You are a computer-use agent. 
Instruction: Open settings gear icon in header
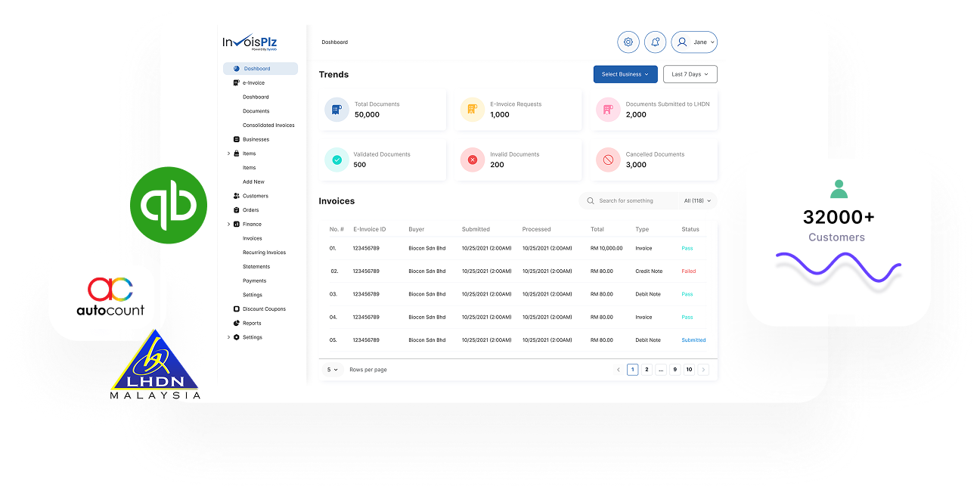pyautogui.click(x=628, y=42)
